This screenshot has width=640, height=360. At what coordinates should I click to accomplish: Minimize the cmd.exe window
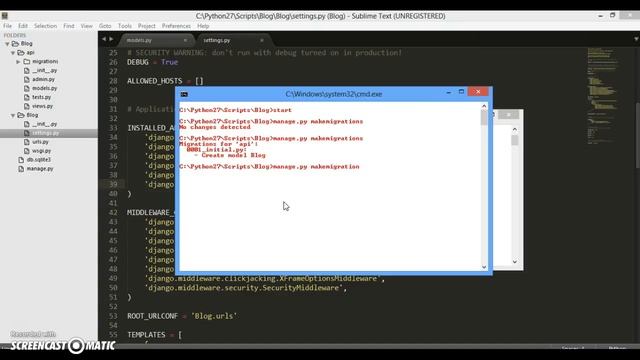(x=449, y=93)
